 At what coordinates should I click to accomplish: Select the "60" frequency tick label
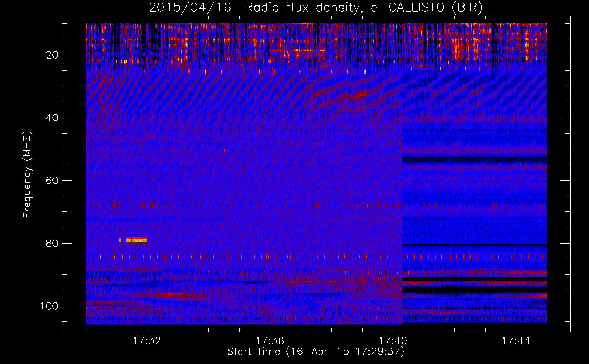click(x=52, y=181)
